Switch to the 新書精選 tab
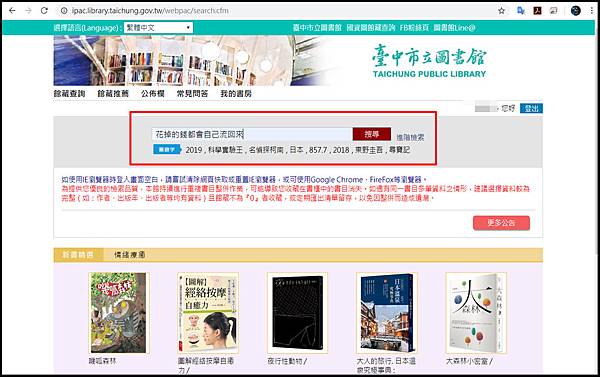Viewport: 600px width, 377px height. point(78,255)
